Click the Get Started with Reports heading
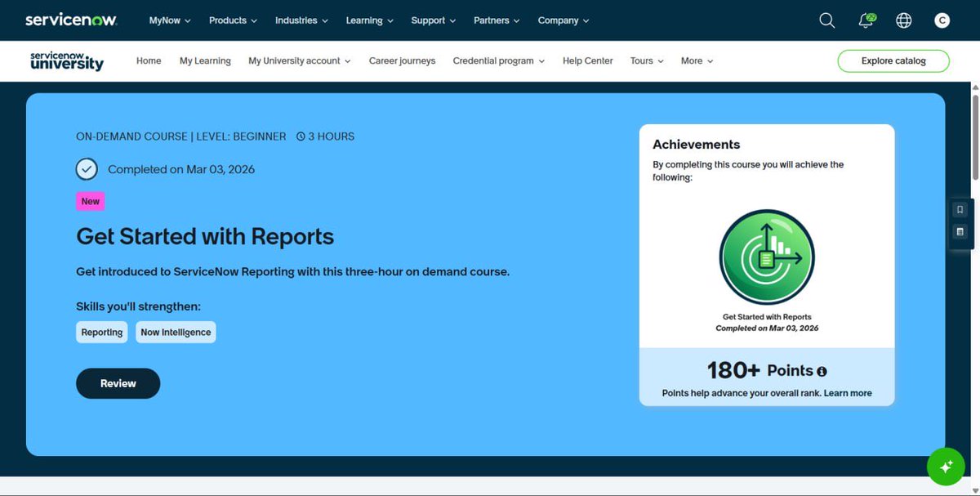980x496 pixels. coord(205,237)
